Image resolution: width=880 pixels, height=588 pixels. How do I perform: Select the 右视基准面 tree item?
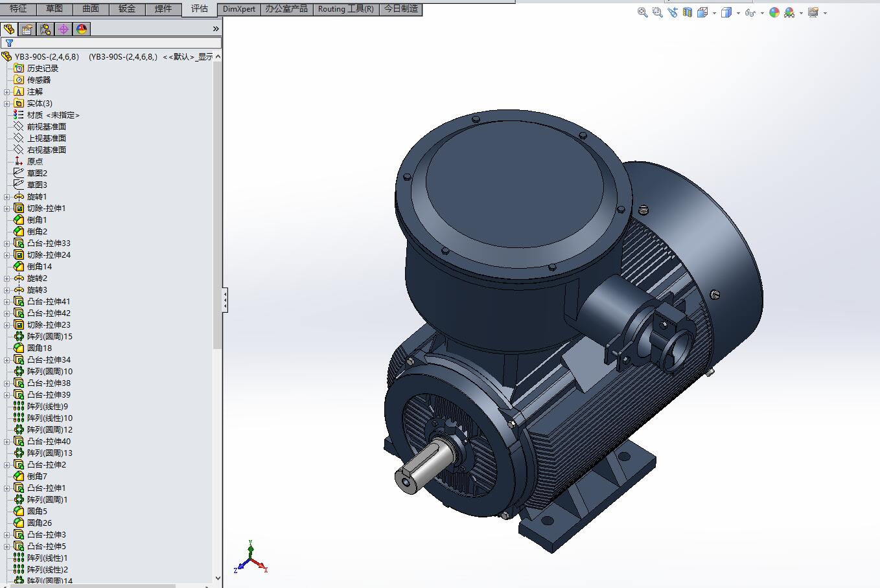pyautogui.click(x=46, y=150)
